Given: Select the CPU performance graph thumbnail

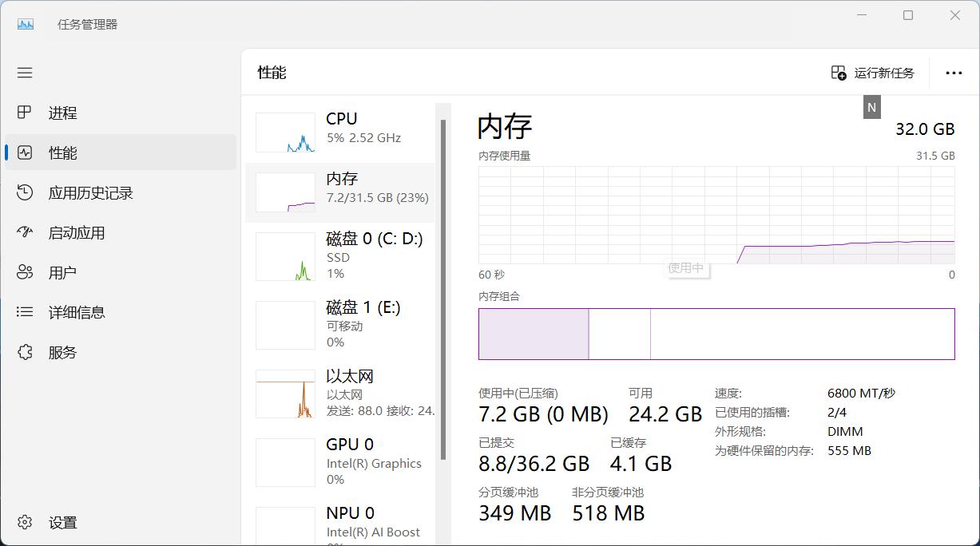Looking at the screenshot, I should click(x=285, y=133).
